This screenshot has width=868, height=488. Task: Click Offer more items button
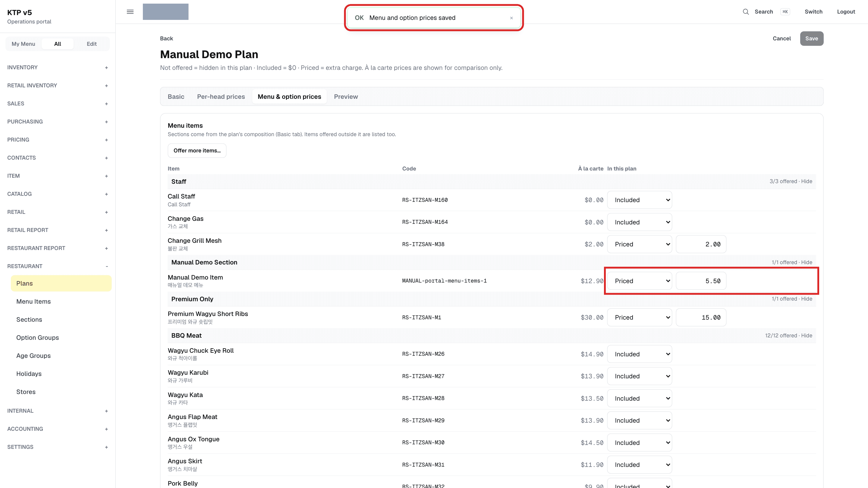[197, 151]
